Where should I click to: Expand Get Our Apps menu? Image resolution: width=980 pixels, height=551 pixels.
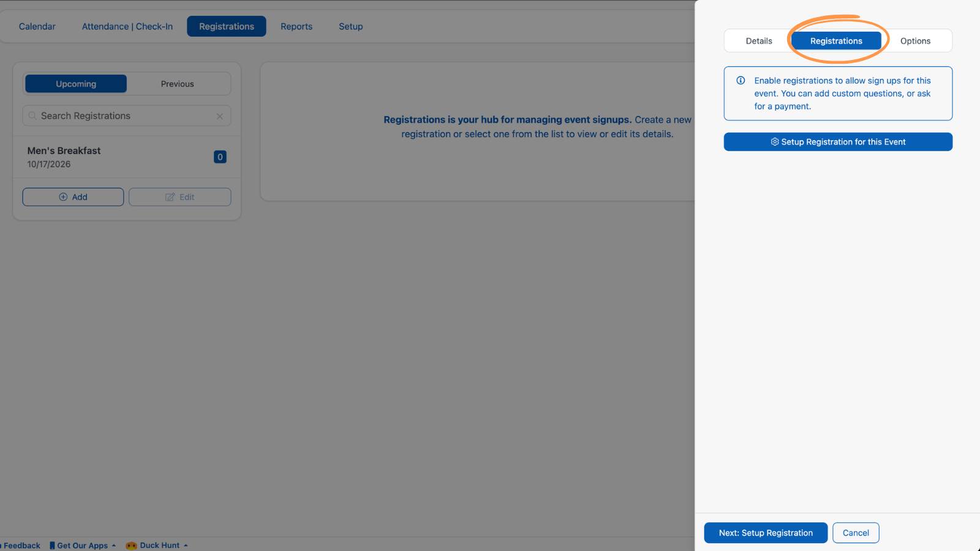tap(83, 545)
